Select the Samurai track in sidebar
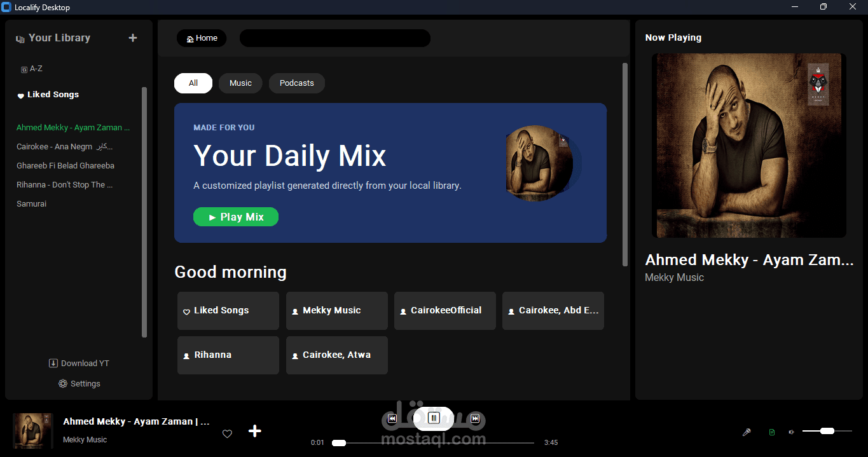The image size is (868, 457). point(32,204)
